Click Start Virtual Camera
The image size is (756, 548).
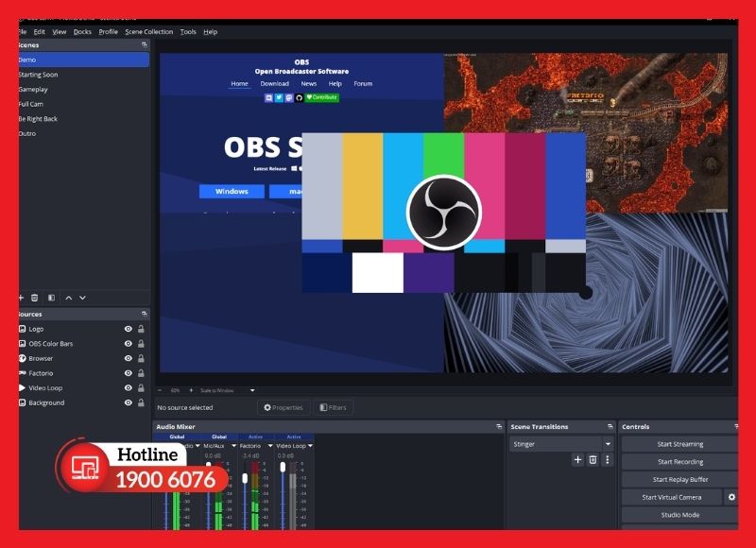point(672,497)
